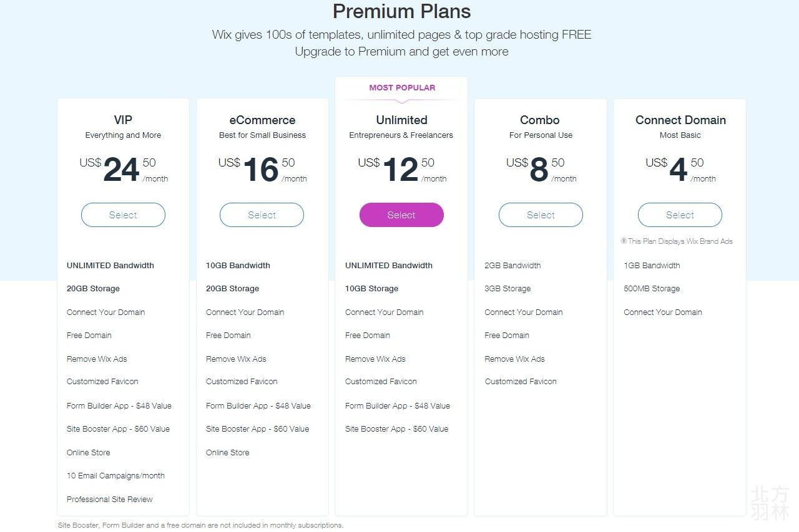The image size is (799, 532).
Task: Click the Premium Plans page heading
Action: tap(401, 11)
